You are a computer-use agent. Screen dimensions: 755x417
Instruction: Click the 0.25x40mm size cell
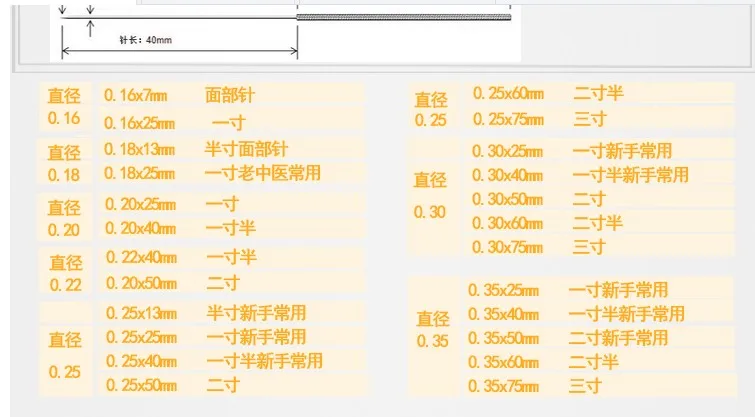(141, 361)
